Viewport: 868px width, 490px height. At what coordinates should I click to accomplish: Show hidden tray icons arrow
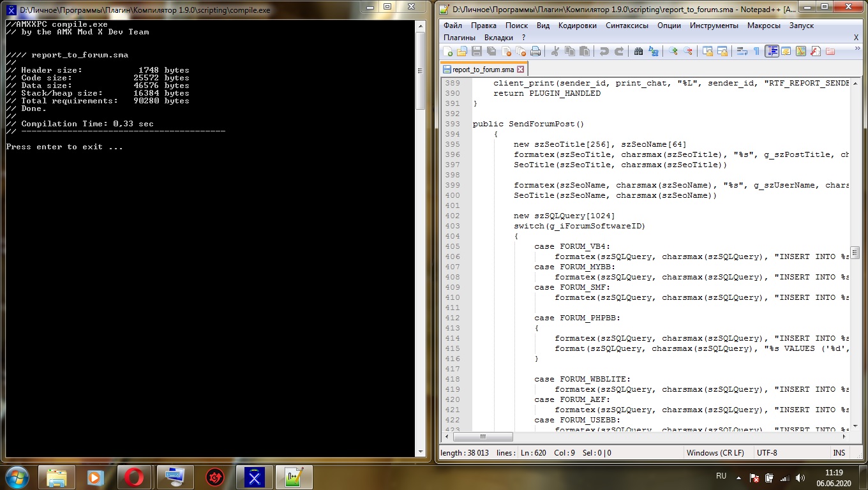tap(738, 477)
